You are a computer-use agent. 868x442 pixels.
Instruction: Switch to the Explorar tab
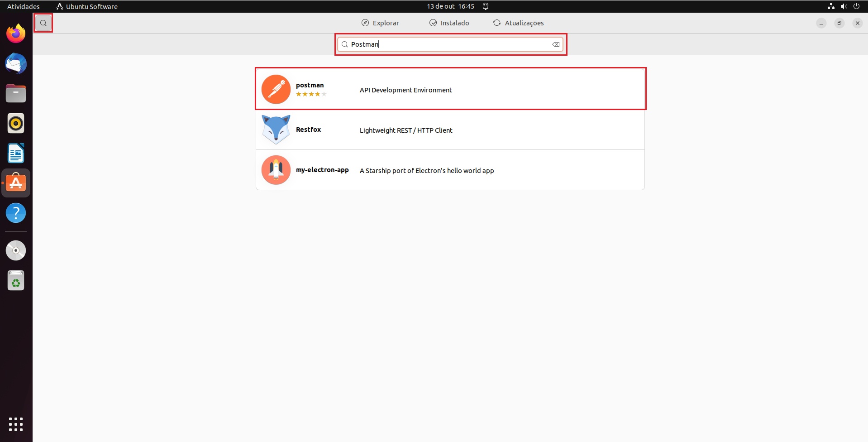[380, 23]
